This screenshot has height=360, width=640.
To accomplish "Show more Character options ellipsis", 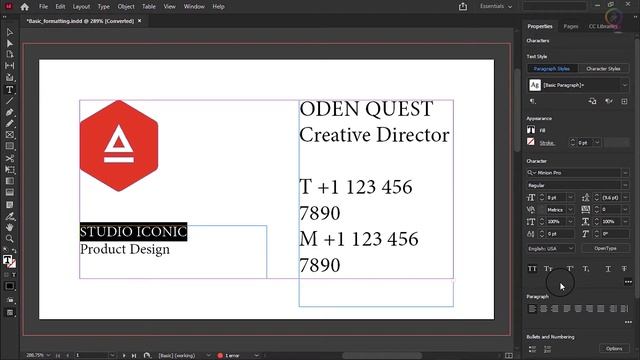I will point(628,282).
